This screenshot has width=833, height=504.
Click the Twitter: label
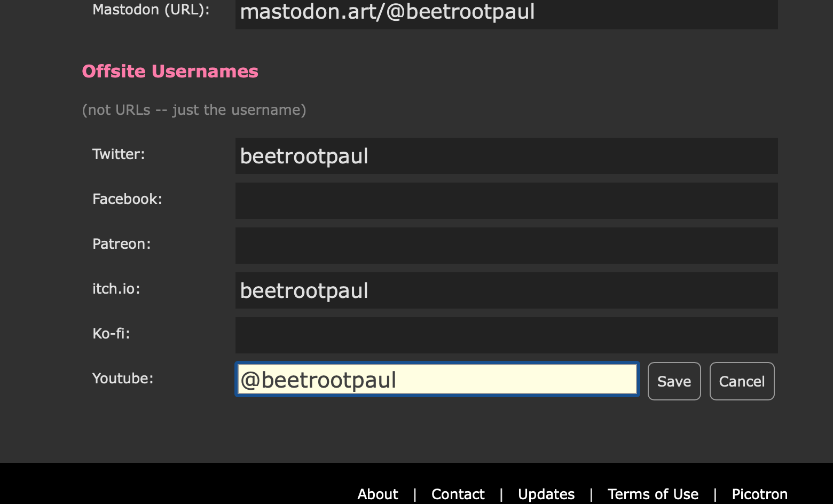coord(119,154)
